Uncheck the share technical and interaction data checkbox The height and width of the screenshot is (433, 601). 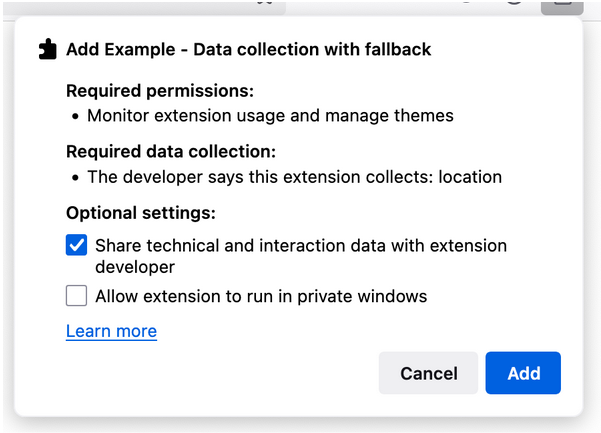77,245
